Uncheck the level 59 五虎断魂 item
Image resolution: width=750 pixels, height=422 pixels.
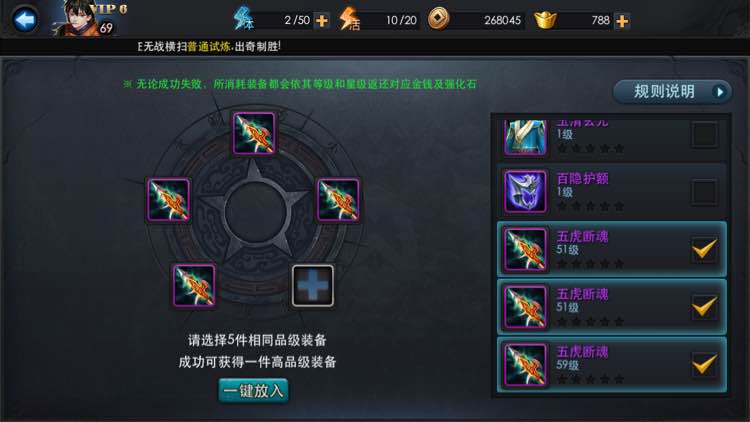(x=704, y=365)
